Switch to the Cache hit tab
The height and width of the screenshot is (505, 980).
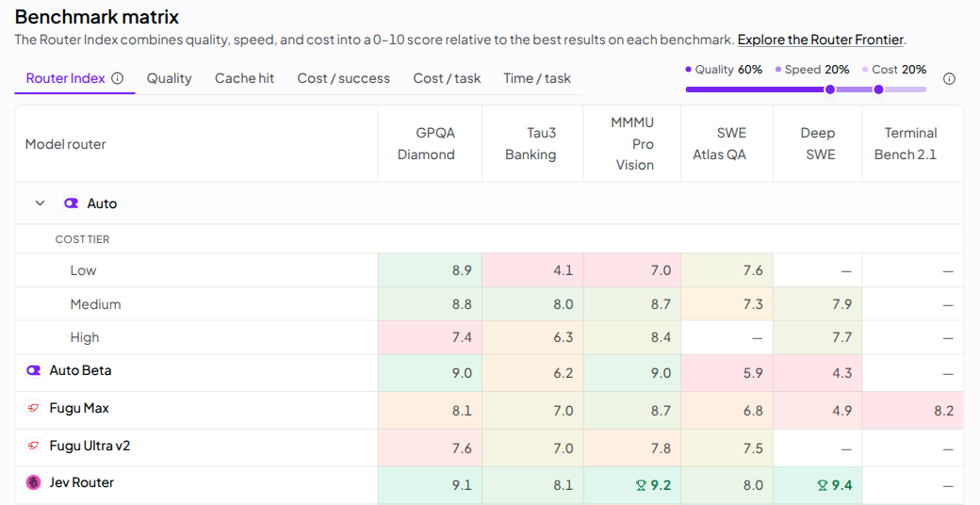[x=244, y=78]
